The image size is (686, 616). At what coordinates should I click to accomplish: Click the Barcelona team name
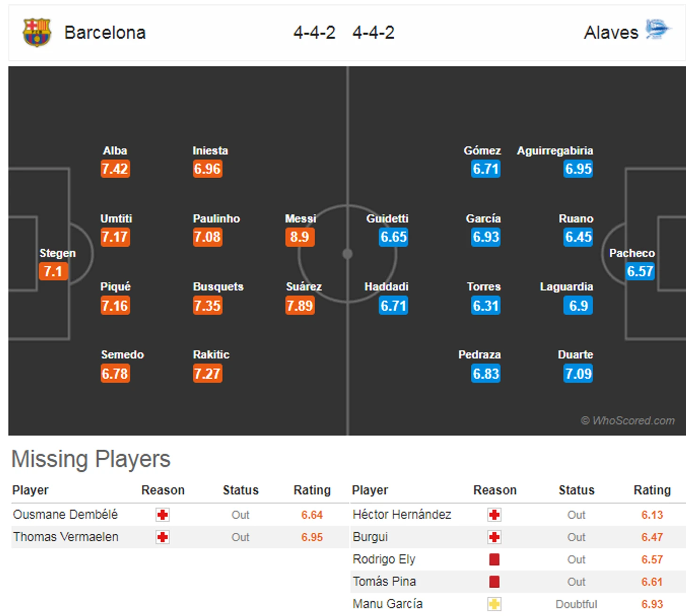(x=105, y=32)
